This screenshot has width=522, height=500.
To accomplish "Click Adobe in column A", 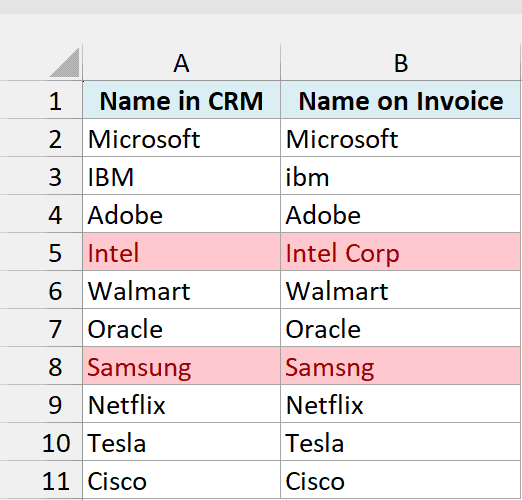I will 181,214.
